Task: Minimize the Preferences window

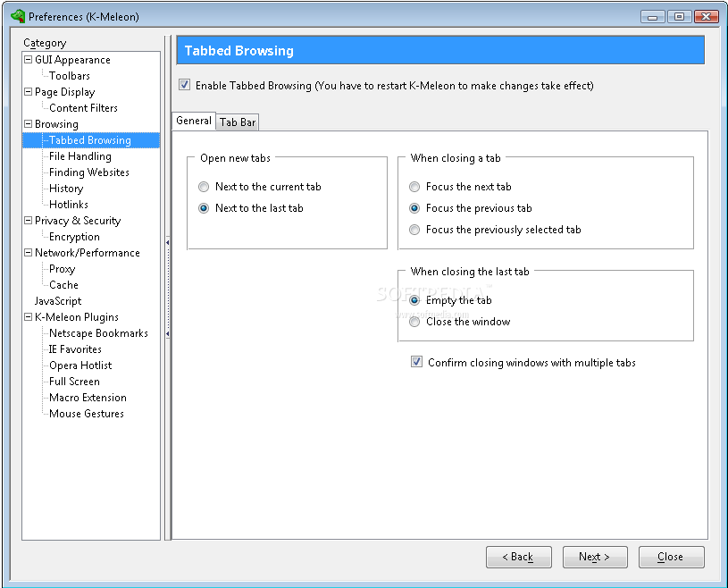Action: pyautogui.click(x=653, y=17)
